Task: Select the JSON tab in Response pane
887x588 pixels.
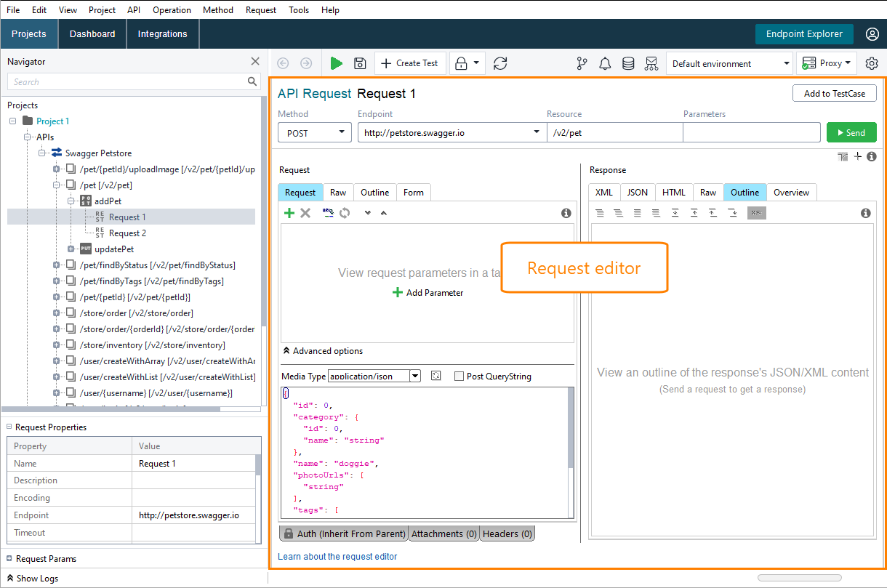Action: (x=638, y=192)
